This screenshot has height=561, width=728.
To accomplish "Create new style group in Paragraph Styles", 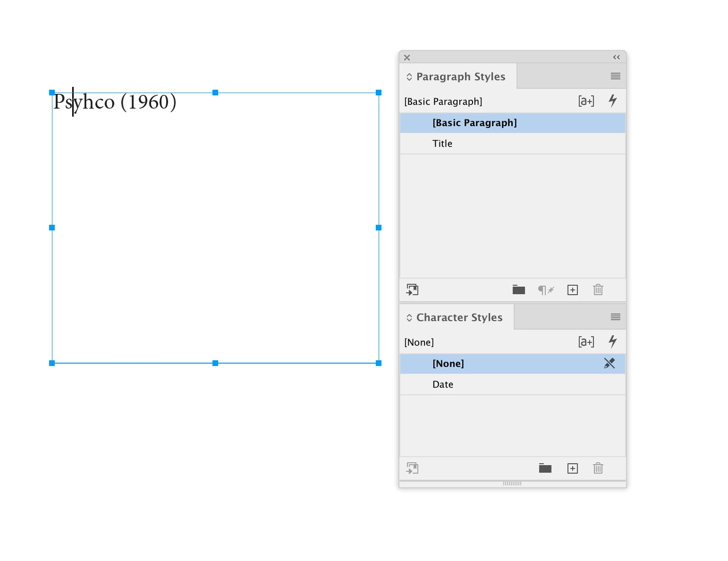I will tap(519, 289).
